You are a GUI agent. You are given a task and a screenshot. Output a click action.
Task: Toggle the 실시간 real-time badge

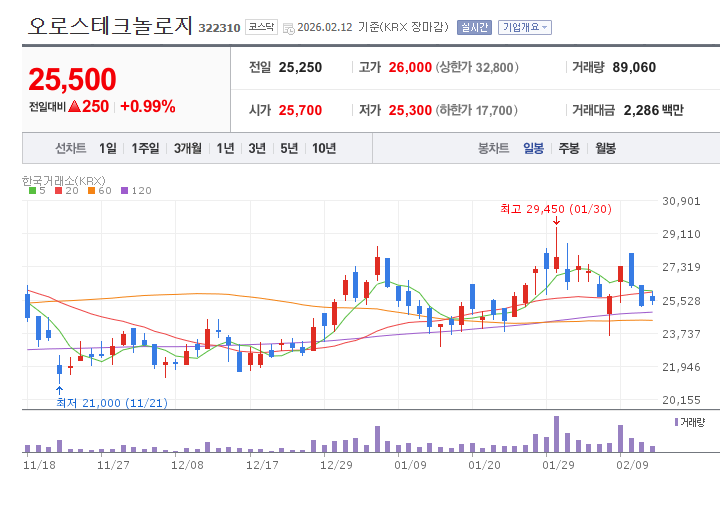tap(474, 28)
